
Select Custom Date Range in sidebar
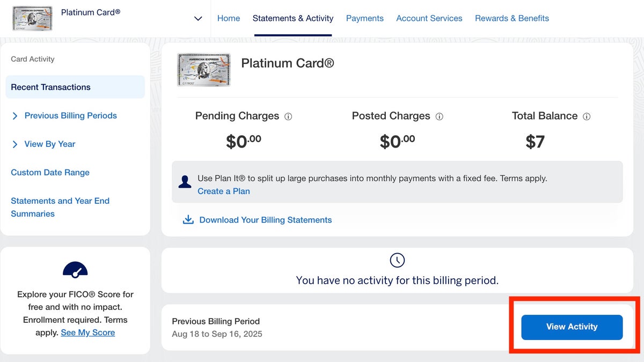(x=50, y=173)
